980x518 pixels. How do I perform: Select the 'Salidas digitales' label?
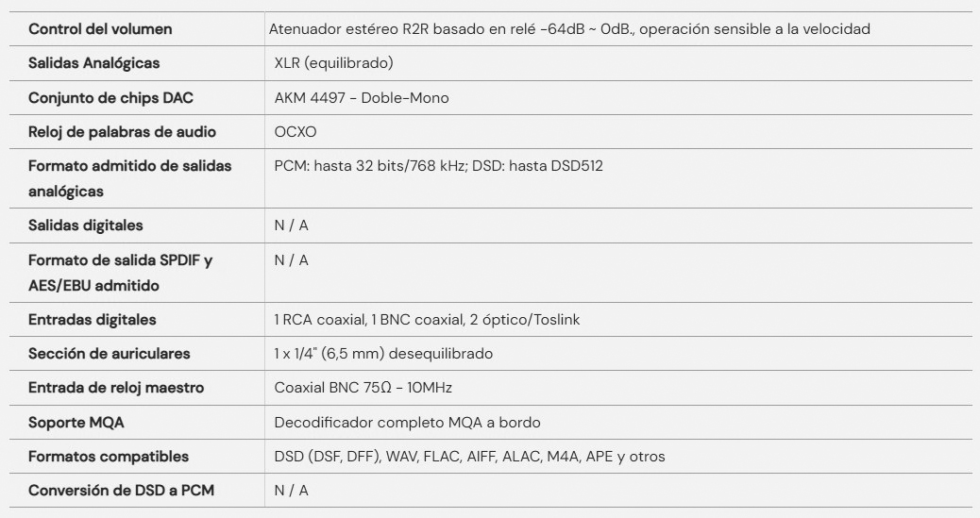[86, 226]
